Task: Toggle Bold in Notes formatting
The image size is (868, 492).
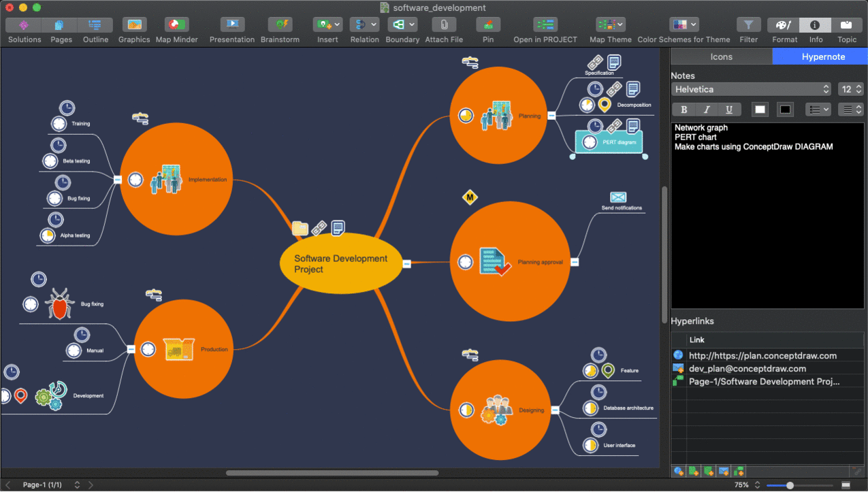Action: click(684, 110)
